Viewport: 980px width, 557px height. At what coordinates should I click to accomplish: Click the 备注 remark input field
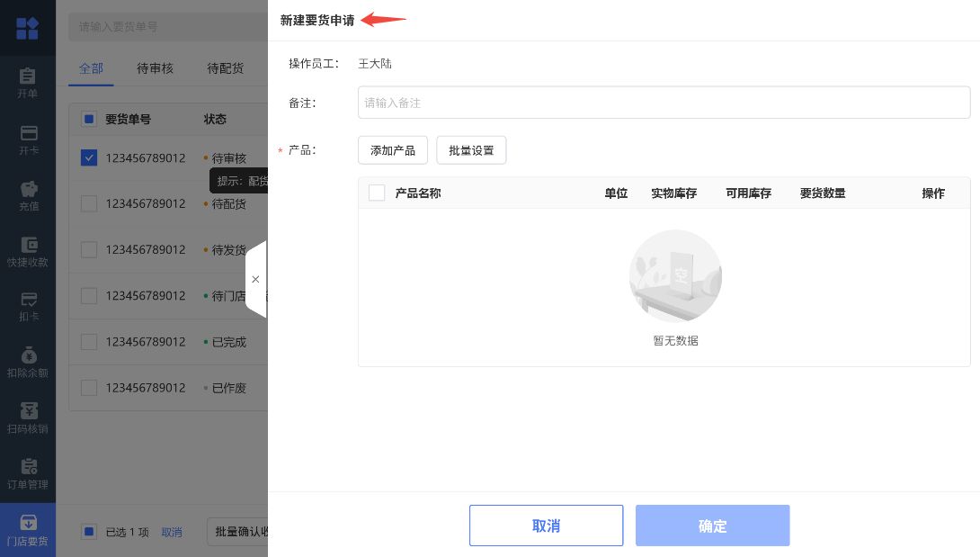click(664, 103)
